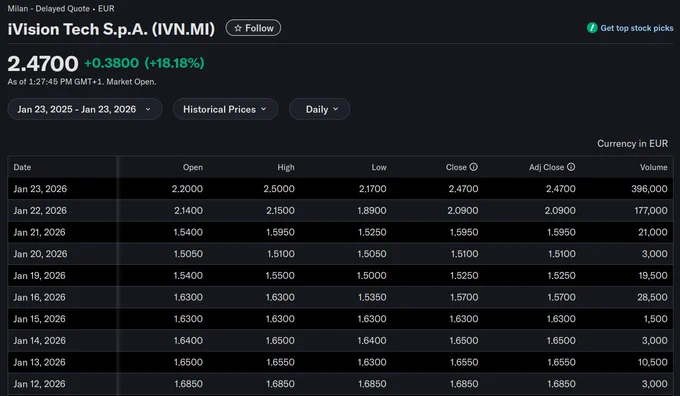Click the As of 1:27:45 PM timestamp

[x=82, y=82]
